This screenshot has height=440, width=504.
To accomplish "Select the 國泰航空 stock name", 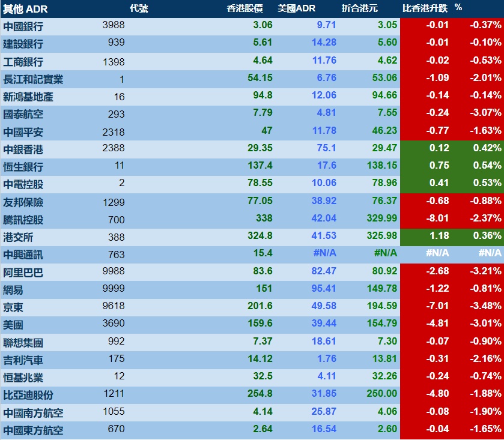I will point(23,114).
